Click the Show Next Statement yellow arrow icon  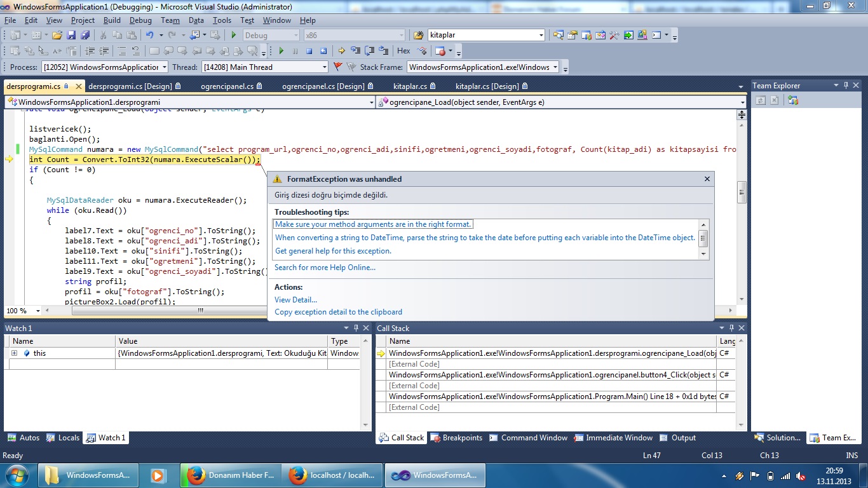pyautogui.click(x=341, y=51)
